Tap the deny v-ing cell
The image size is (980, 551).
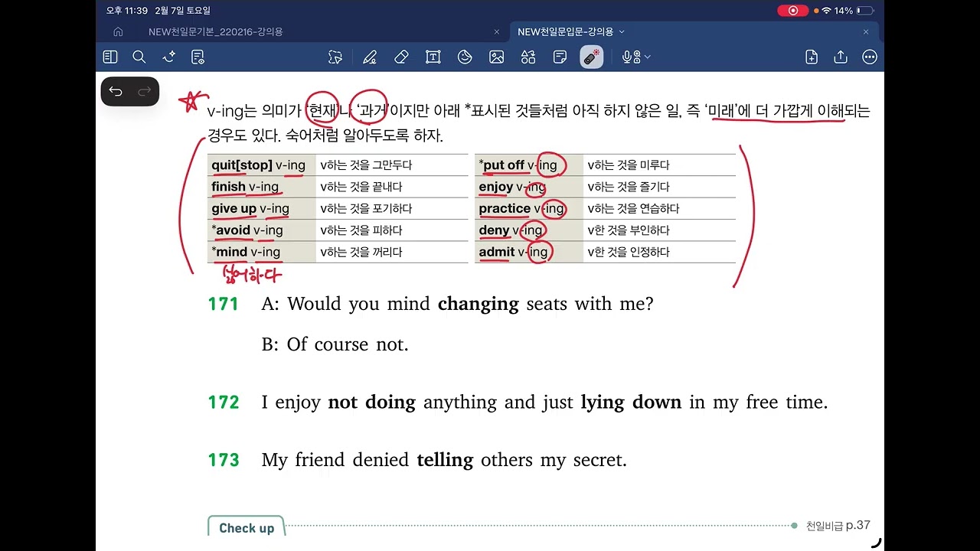(529, 230)
